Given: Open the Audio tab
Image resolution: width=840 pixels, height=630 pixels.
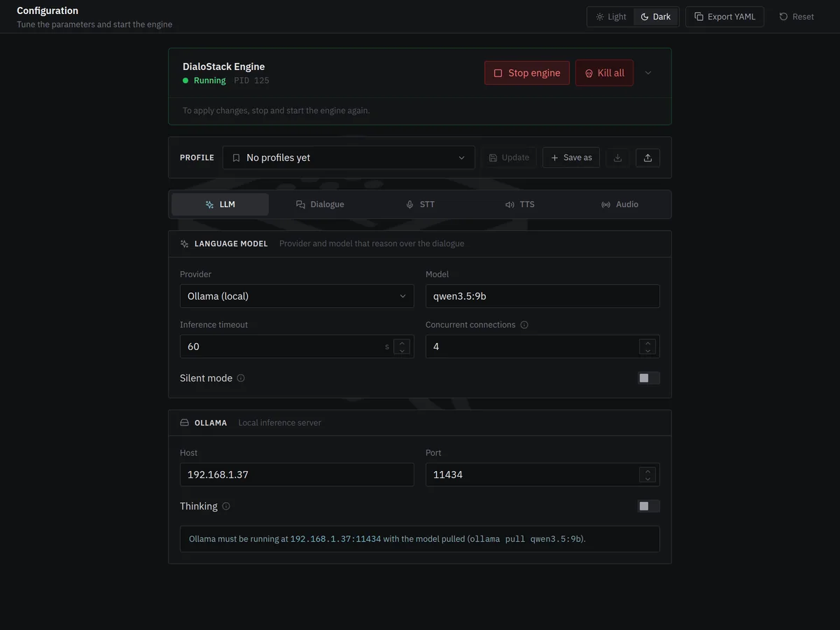Looking at the screenshot, I should tap(620, 204).
